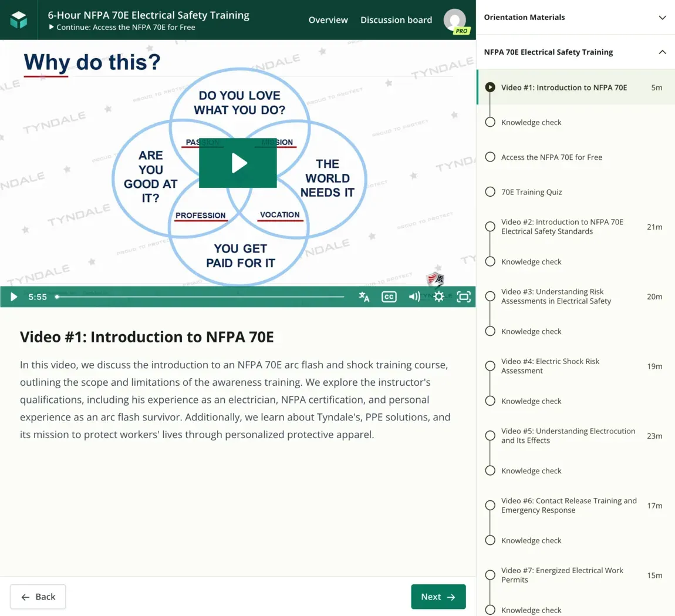
Task: Expand Orientation Materials section chevron
Action: (662, 17)
